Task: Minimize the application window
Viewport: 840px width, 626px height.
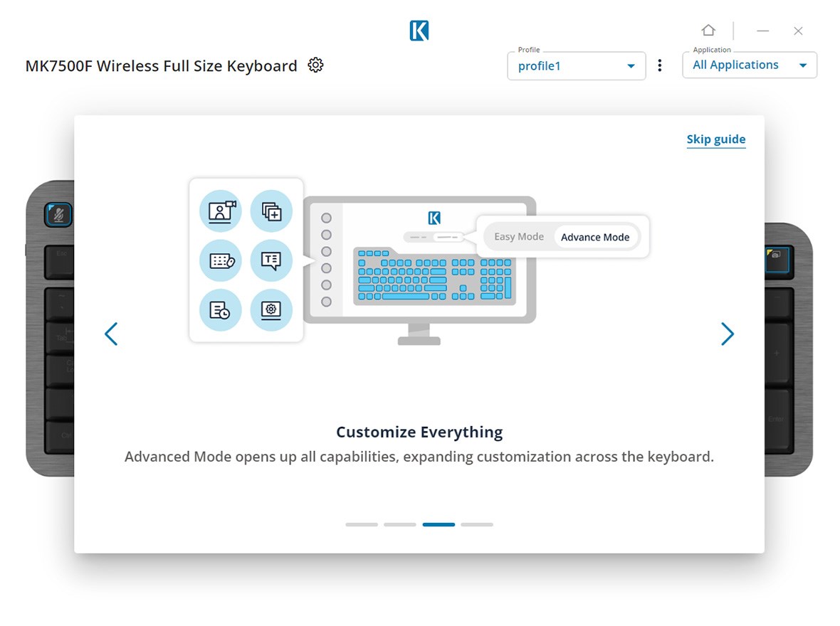Action: pyautogui.click(x=763, y=31)
